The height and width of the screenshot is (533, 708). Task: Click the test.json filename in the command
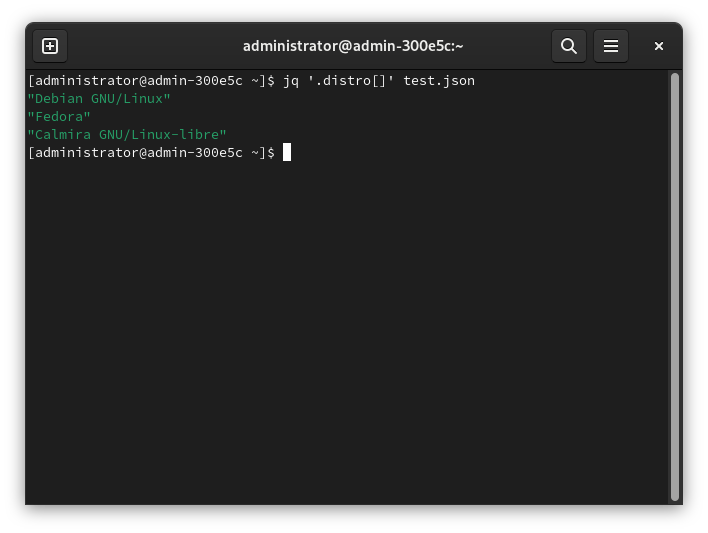click(439, 81)
